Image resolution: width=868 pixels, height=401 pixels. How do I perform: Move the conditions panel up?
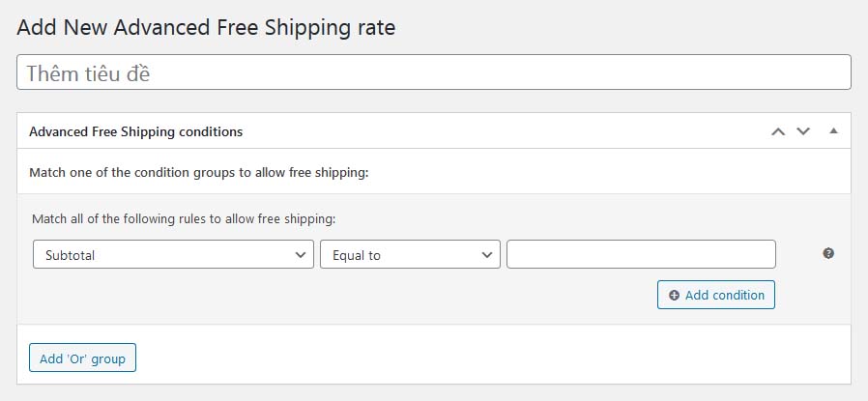point(778,131)
